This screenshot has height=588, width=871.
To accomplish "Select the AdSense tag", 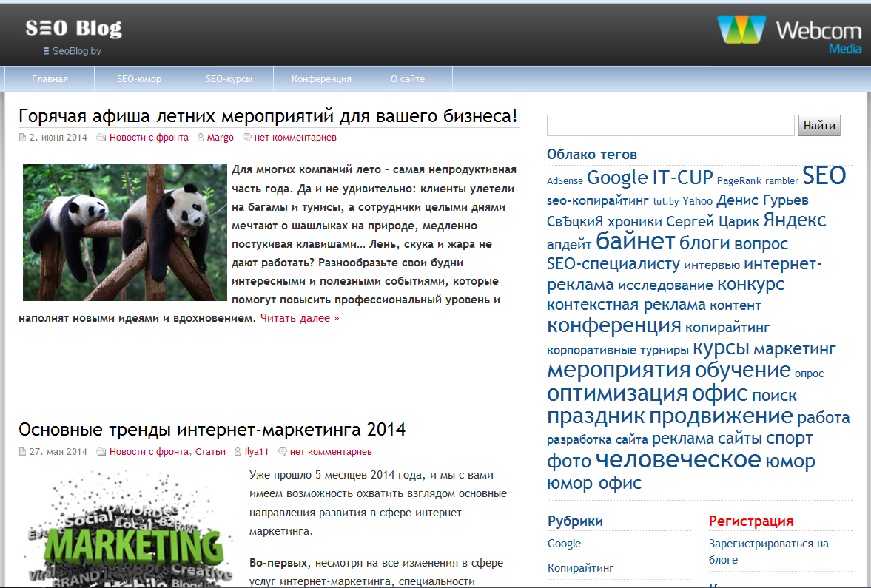I will tap(565, 181).
